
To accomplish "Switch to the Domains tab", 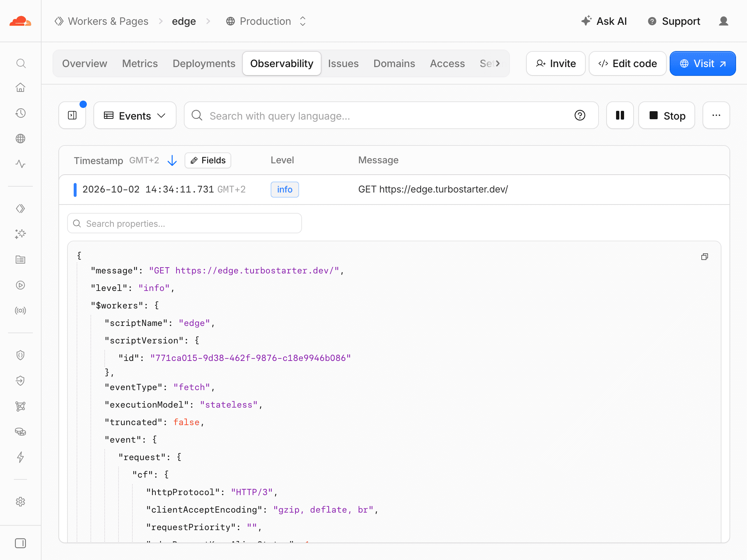I will 394,63.
